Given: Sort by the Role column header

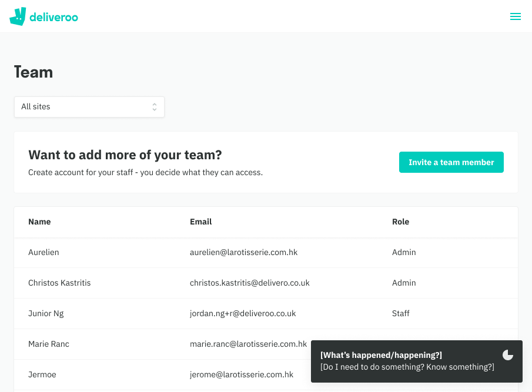Looking at the screenshot, I should [x=400, y=222].
